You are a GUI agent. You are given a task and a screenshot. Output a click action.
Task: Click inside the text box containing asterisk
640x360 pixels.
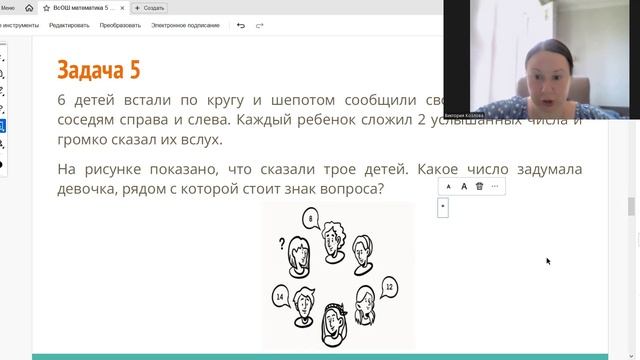pyautogui.click(x=443, y=208)
